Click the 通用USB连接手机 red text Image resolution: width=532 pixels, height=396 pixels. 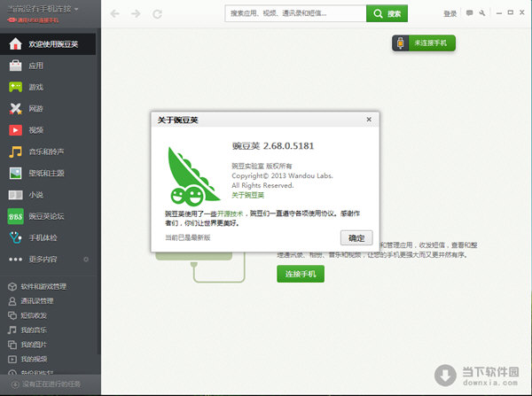[37, 20]
